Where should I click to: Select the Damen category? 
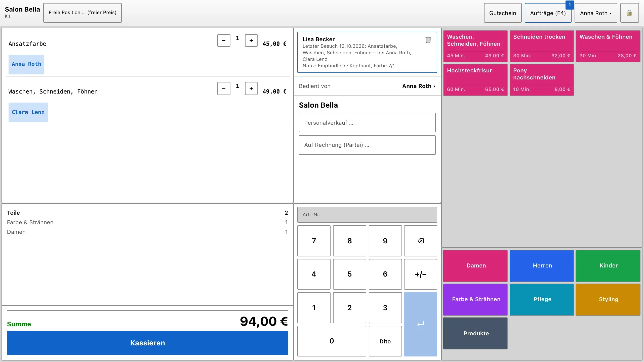(475, 266)
